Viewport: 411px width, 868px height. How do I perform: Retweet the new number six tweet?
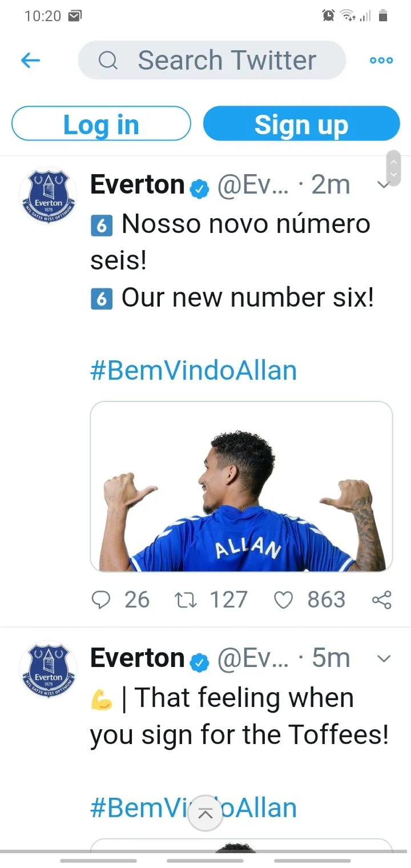183,600
